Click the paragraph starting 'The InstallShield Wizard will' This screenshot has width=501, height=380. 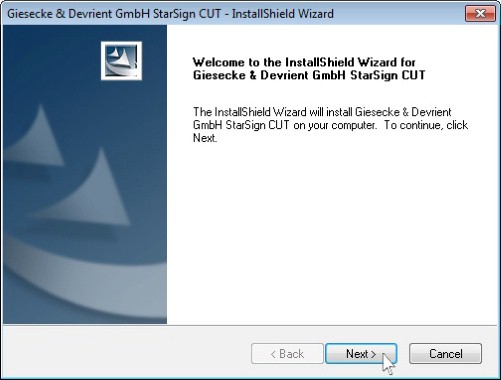(x=330, y=125)
